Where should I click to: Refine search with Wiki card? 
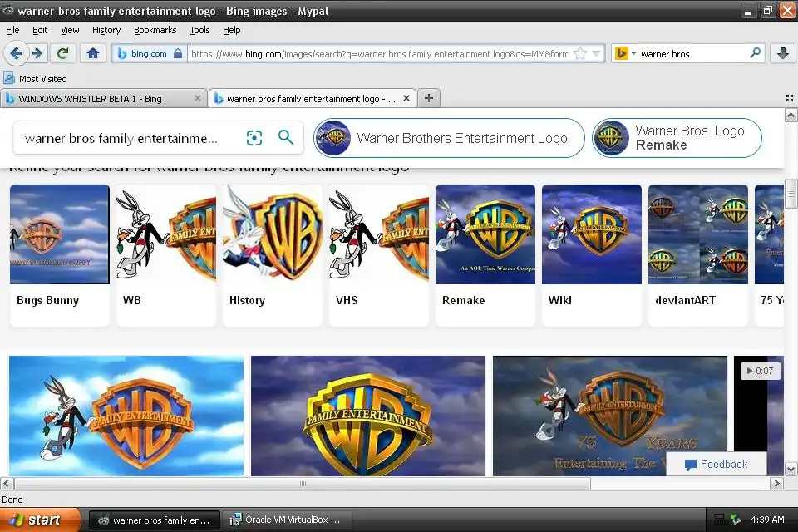(x=591, y=254)
